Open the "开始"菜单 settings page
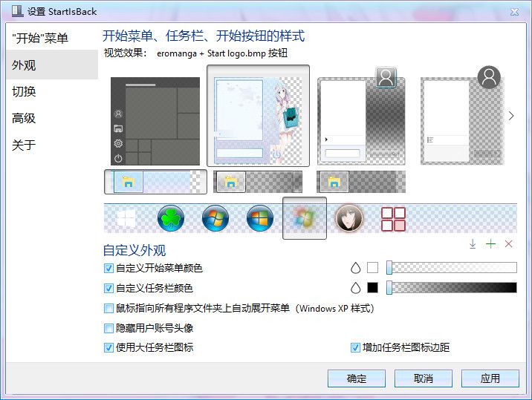 click(x=52, y=38)
